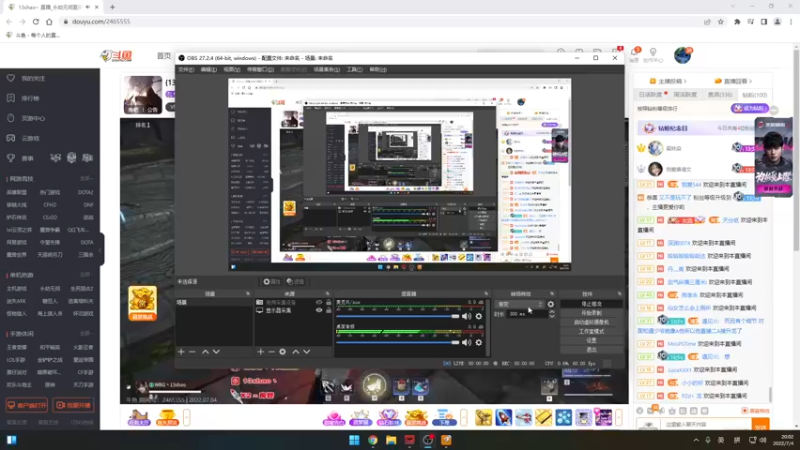Undock the Sources panel via its header icon
The image size is (800, 450).
click(x=328, y=294)
